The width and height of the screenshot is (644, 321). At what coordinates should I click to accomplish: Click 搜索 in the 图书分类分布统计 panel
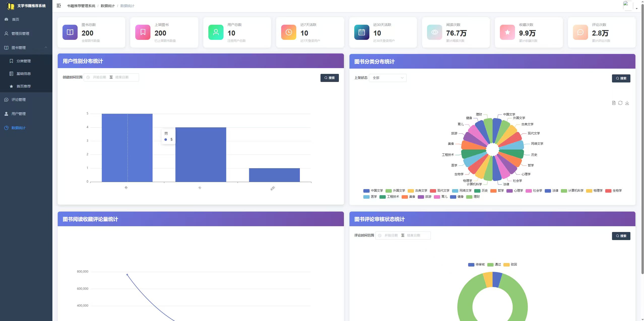coord(621,78)
